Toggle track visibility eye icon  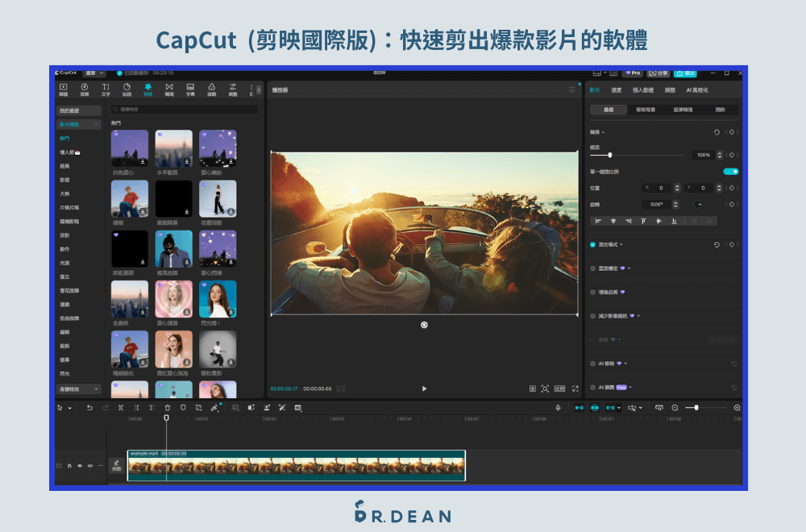80,466
